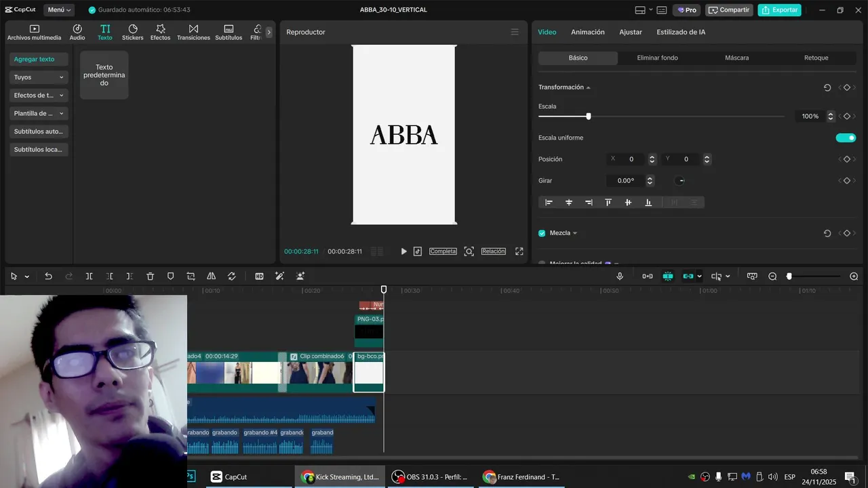Click the HD quality enhance icon

click(x=259, y=277)
